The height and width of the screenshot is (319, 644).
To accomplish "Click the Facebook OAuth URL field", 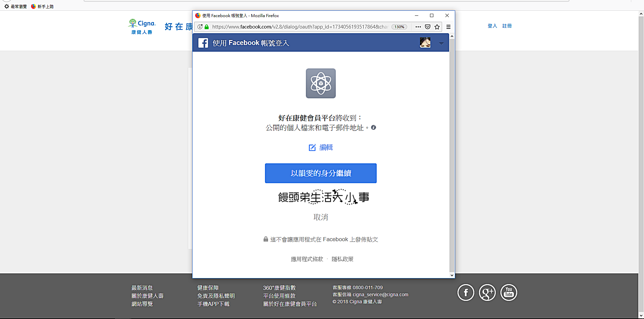I will (300, 27).
